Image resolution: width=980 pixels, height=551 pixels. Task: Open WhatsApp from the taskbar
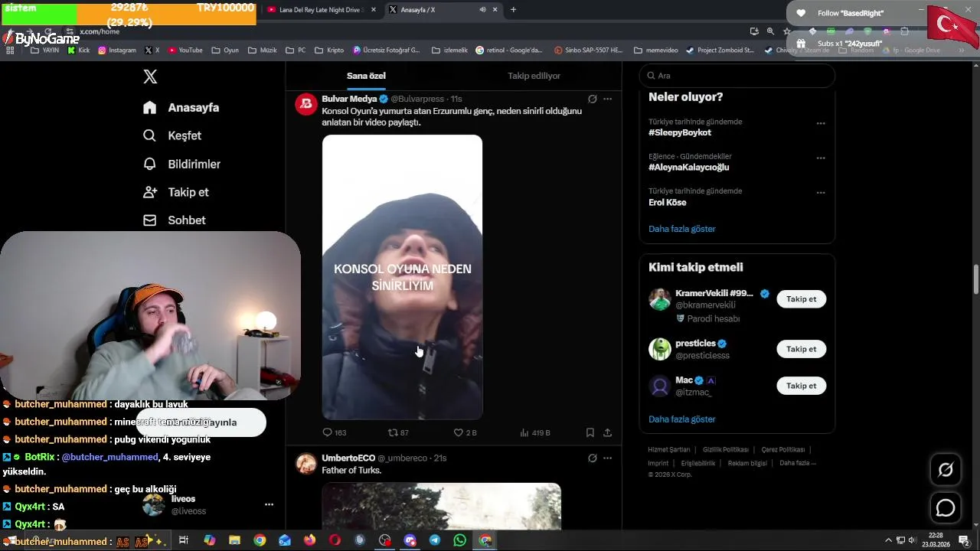459,540
